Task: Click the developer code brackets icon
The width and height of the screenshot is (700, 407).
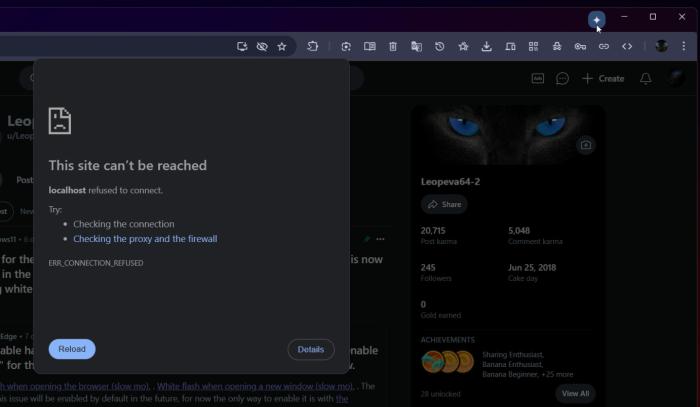Action: tap(627, 46)
